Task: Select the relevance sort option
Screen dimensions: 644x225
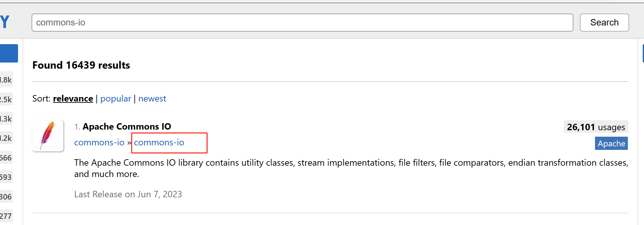Action: 73,99
